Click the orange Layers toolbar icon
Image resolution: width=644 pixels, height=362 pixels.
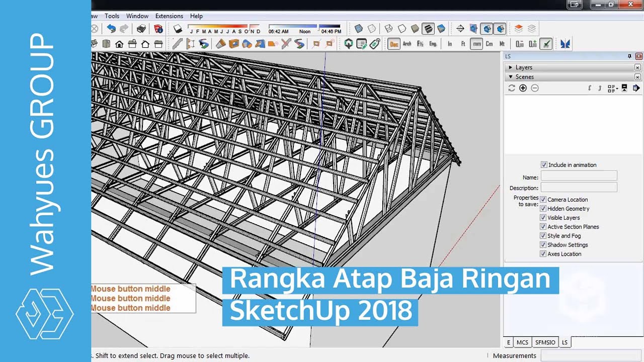(519, 29)
